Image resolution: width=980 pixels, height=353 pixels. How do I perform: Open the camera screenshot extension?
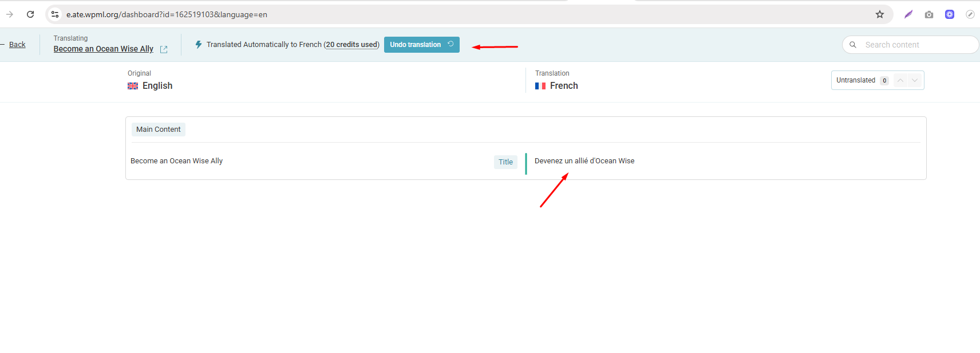click(929, 14)
